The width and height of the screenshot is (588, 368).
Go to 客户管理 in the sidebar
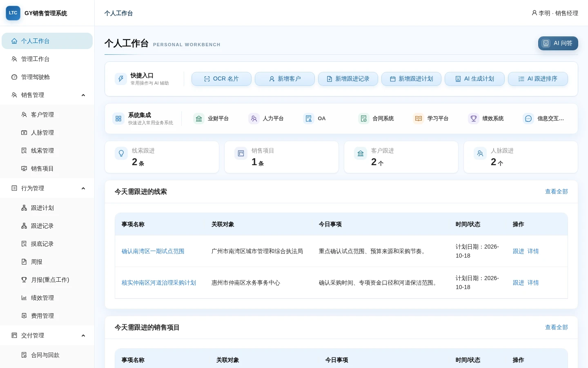click(x=47, y=114)
